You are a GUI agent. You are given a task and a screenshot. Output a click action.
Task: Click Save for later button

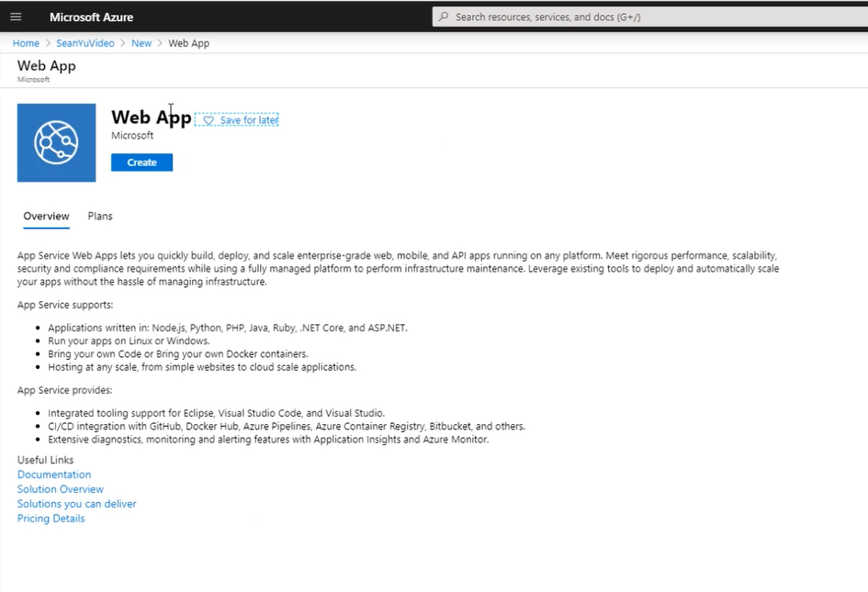point(236,120)
